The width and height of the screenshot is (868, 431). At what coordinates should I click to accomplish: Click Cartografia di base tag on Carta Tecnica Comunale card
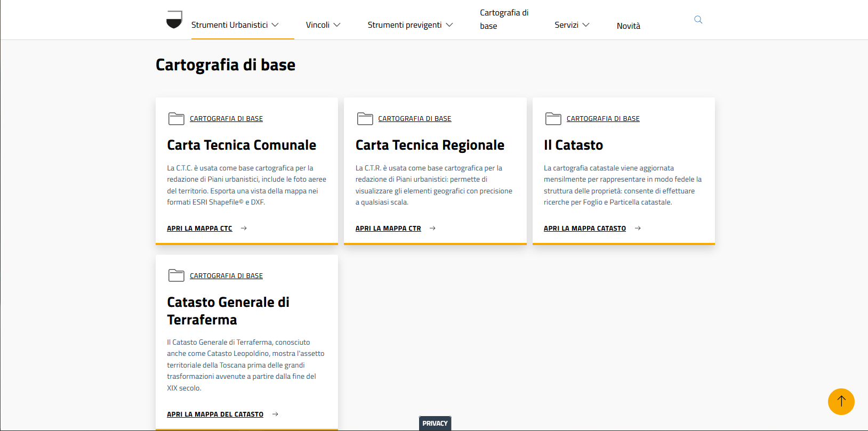(226, 119)
